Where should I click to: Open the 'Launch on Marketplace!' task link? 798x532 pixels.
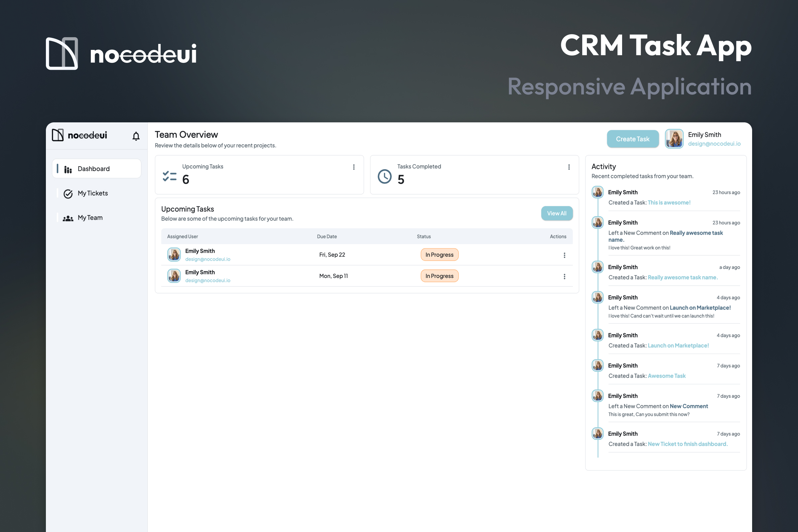(678, 345)
